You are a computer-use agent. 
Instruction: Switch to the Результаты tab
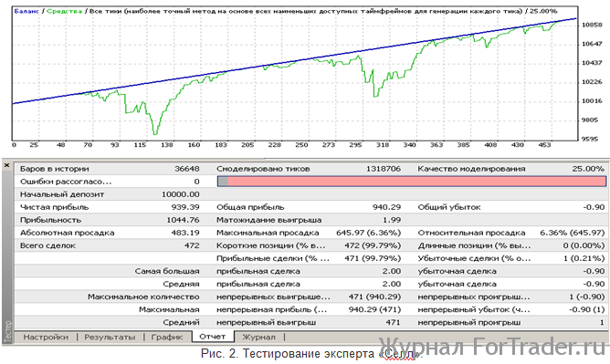coord(110,337)
